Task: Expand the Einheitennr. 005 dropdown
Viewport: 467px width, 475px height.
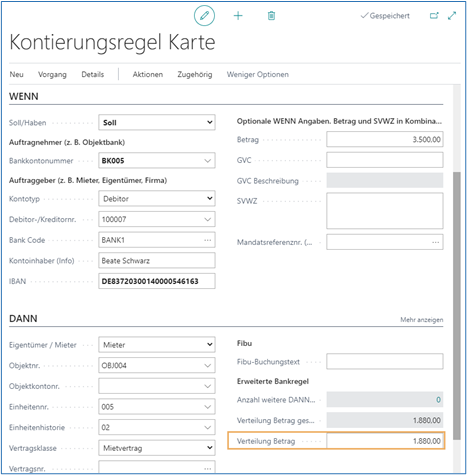Action: click(x=207, y=407)
